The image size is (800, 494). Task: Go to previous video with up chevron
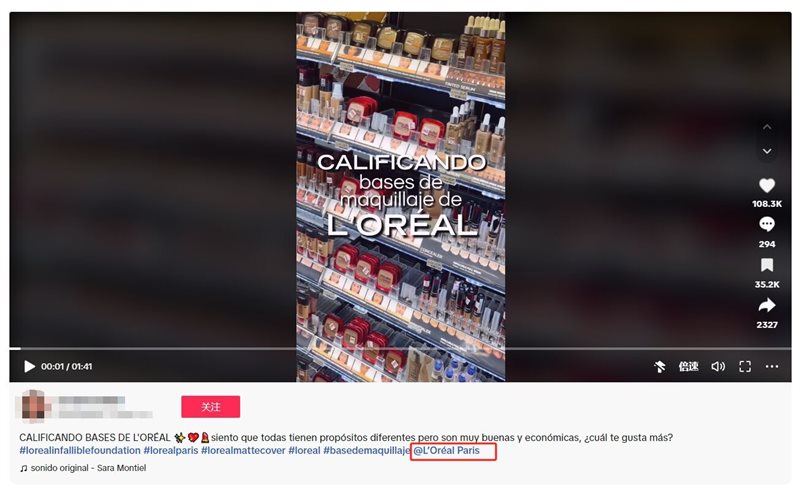(767, 127)
